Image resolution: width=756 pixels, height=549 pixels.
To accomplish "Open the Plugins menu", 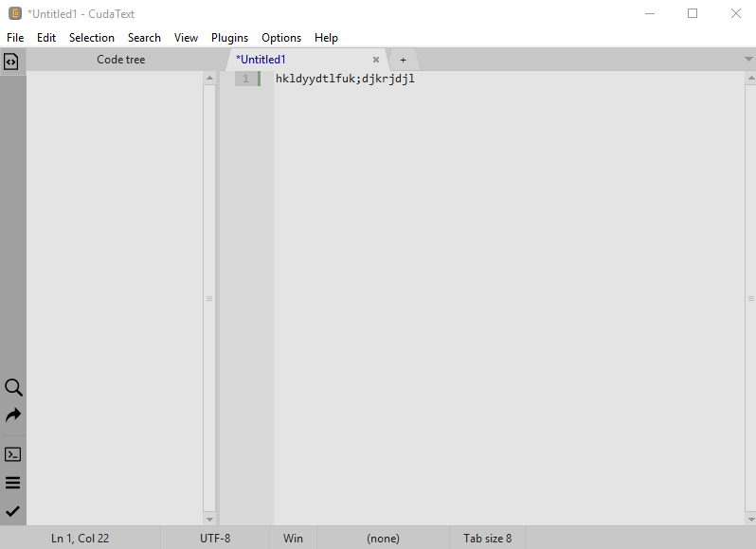I will coord(229,38).
